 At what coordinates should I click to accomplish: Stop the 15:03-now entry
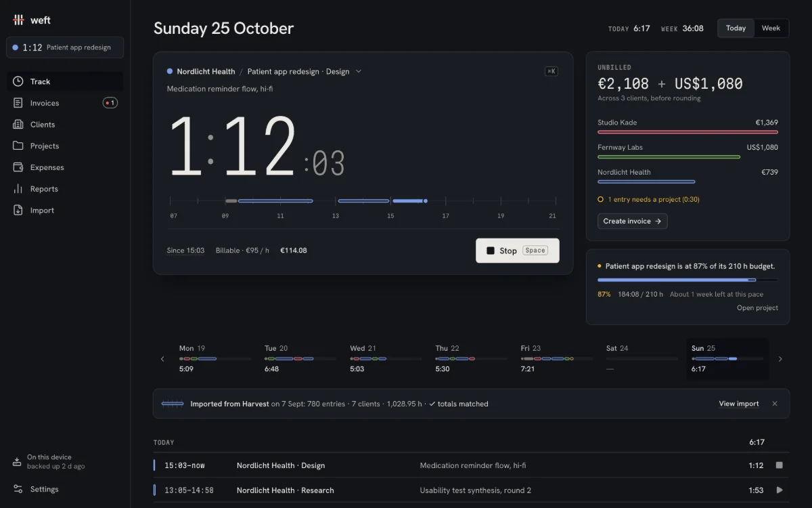[x=780, y=465]
